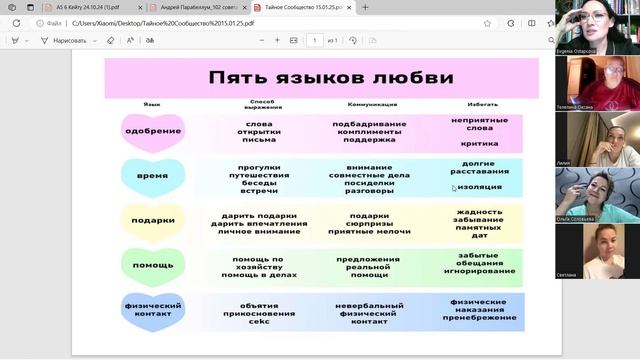
Task: Click the Избегать column header
Action: point(483,104)
